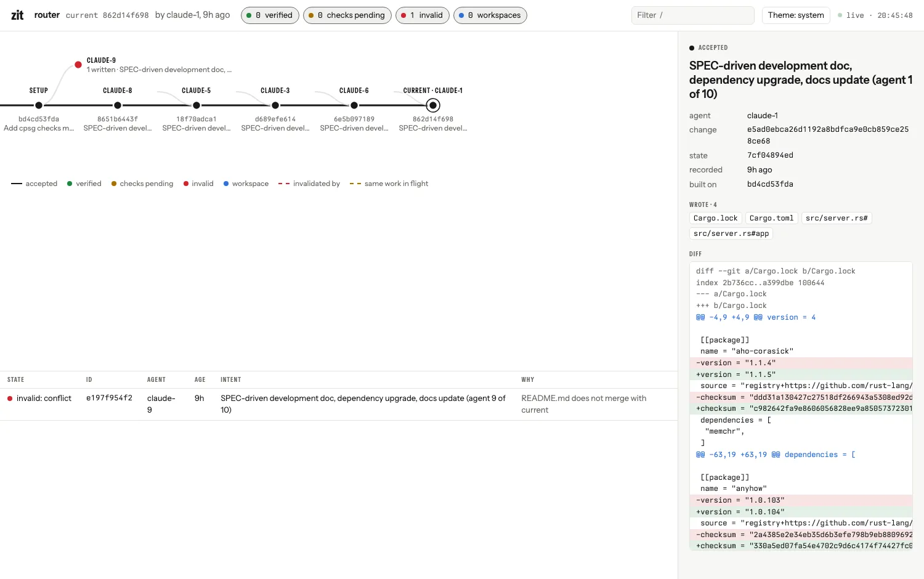
Task: Select the current CLAUDE-1 node
Action: [433, 105]
